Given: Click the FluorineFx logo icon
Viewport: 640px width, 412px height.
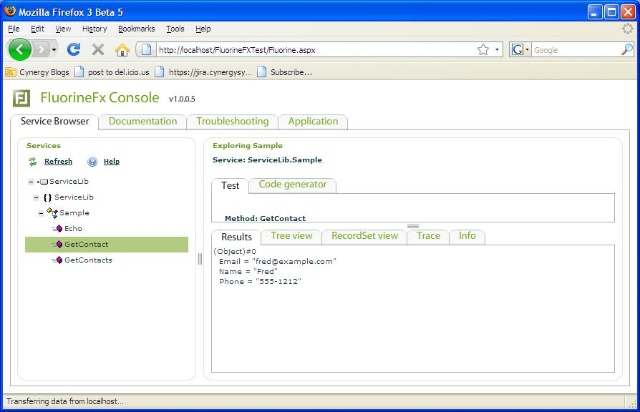Looking at the screenshot, I should [21, 98].
